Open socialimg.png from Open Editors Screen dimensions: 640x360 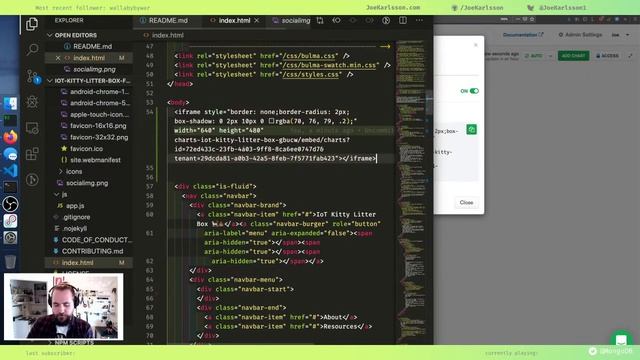[94, 69]
